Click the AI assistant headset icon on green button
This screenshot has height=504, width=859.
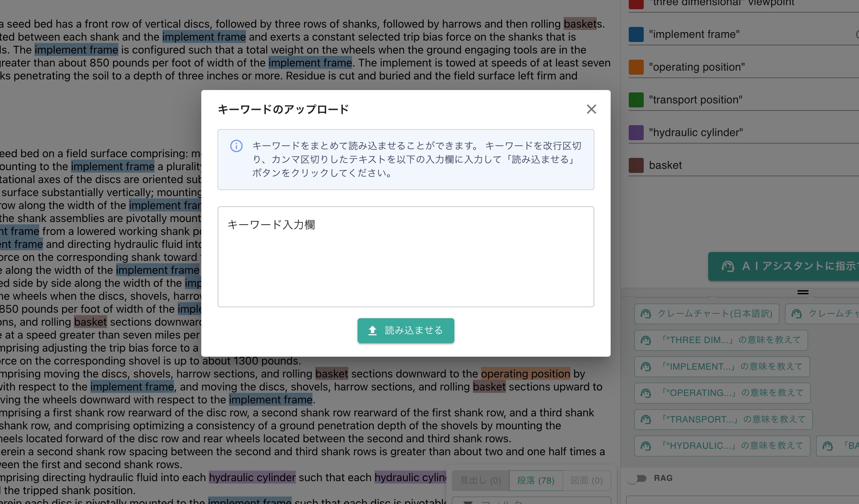click(728, 266)
